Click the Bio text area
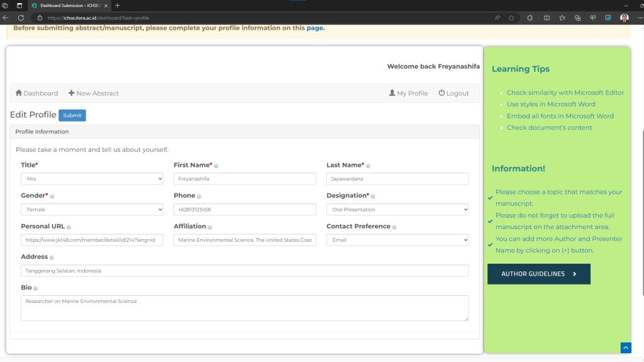The width and height of the screenshot is (644, 362). 245,308
